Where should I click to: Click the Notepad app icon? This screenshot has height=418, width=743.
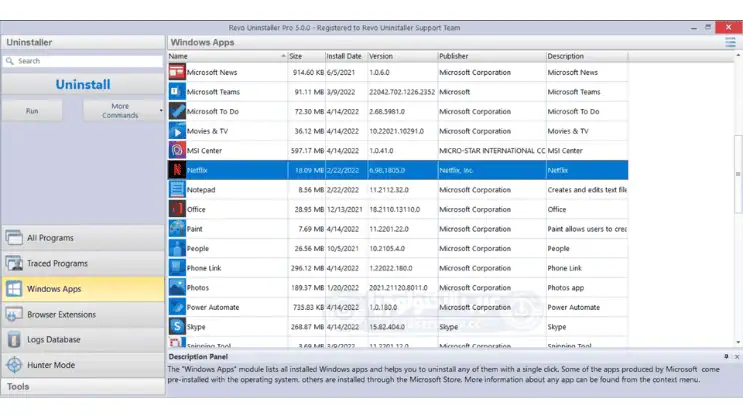(x=177, y=190)
